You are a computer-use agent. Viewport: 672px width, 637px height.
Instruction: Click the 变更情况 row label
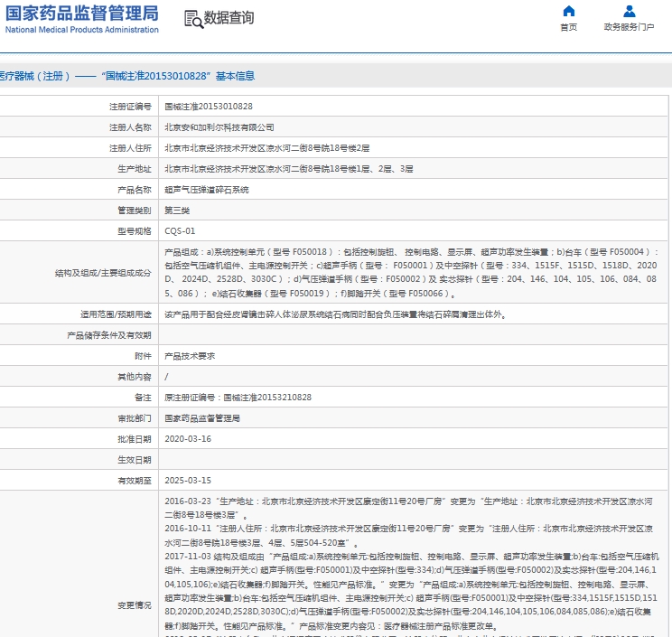(x=135, y=604)
